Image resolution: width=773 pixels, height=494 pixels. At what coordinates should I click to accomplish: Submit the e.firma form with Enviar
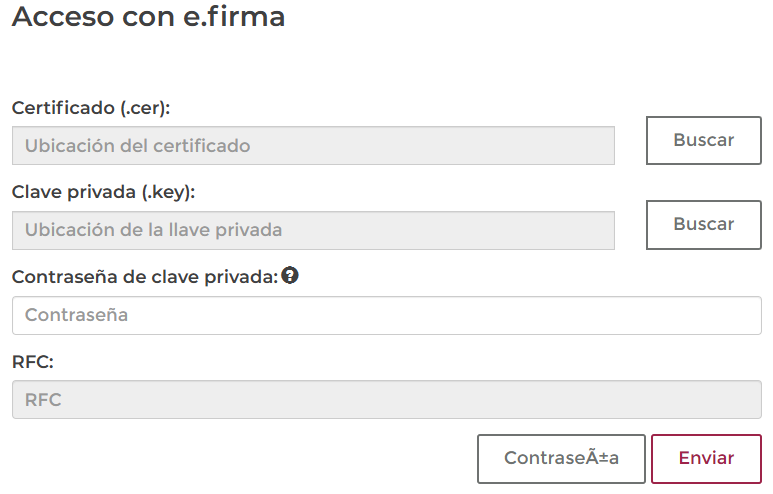click(706, 458)
